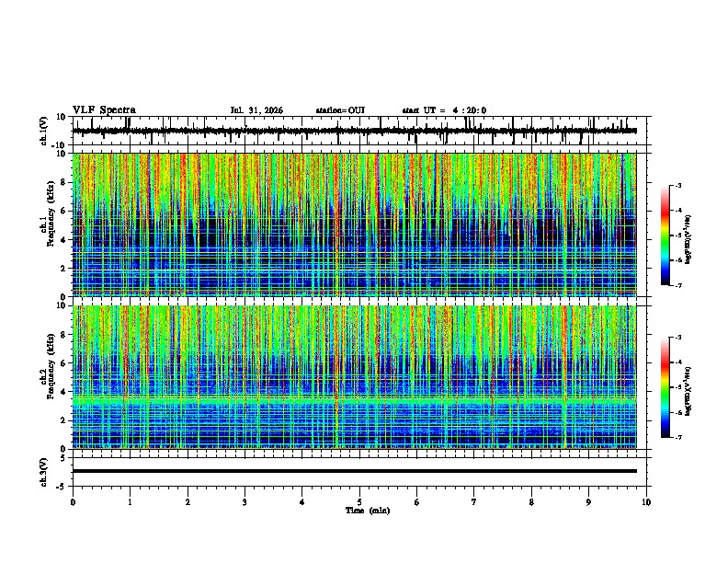The width and height of the screenshot is (728, 563).
Task: Click the "start UT = 4:20:0" header text
Action: point(444,110)
